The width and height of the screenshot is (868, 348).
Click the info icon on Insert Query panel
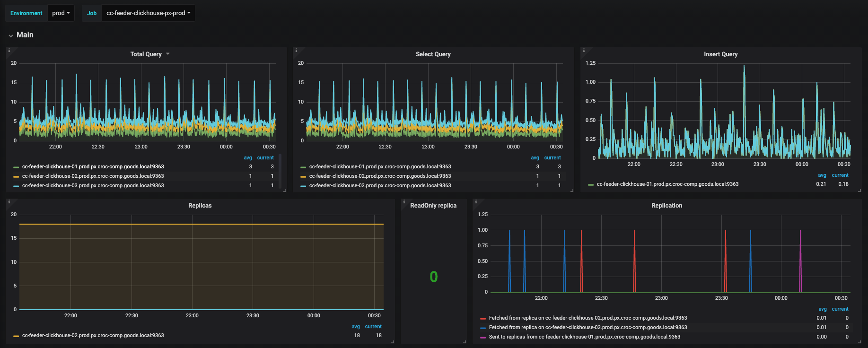584,51
